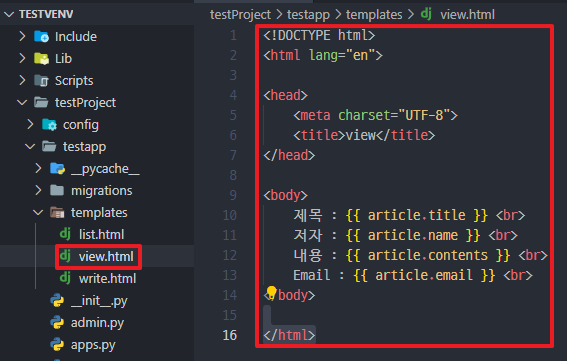Select the migrations folder name
This screenshot has height=361, width=567.
coord(102,191)
